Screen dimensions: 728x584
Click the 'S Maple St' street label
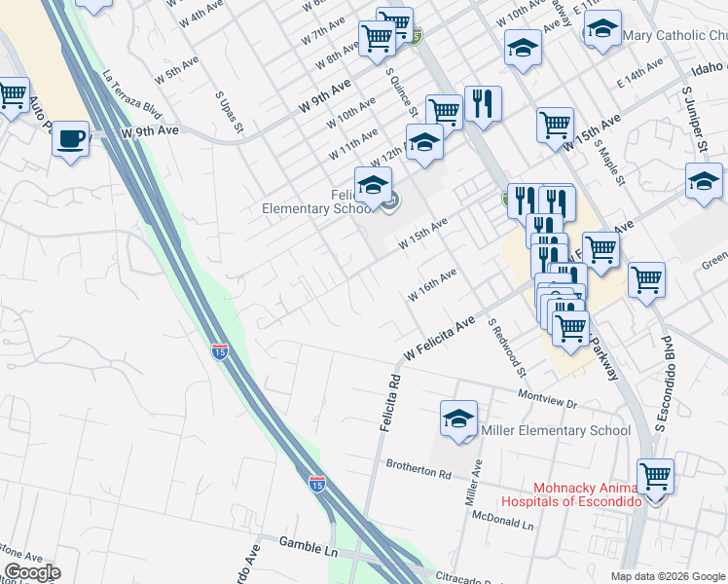pos(610,163)
